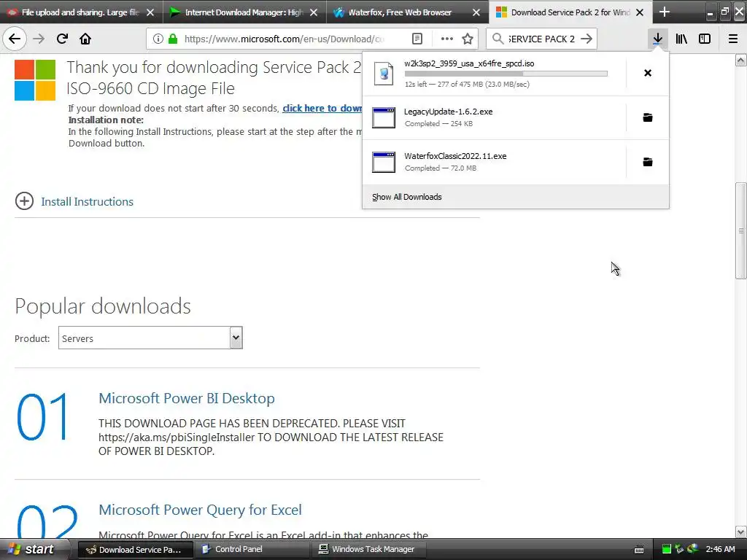Image resolution: width=747 pixels, height=560 pixels.
Task: Click the scrollbar down arrow
Action: [740, 532]
